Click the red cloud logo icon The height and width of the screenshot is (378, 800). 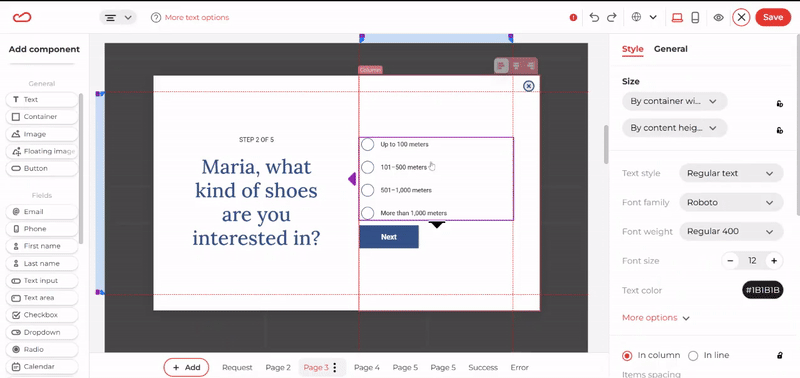(x=22, y=17)
